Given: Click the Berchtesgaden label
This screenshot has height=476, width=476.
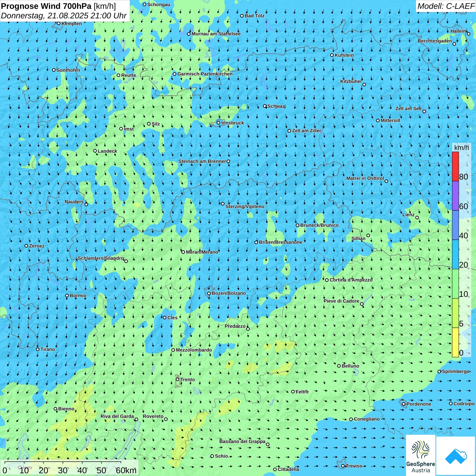Looking at the screenshot, I should (435, 41).
